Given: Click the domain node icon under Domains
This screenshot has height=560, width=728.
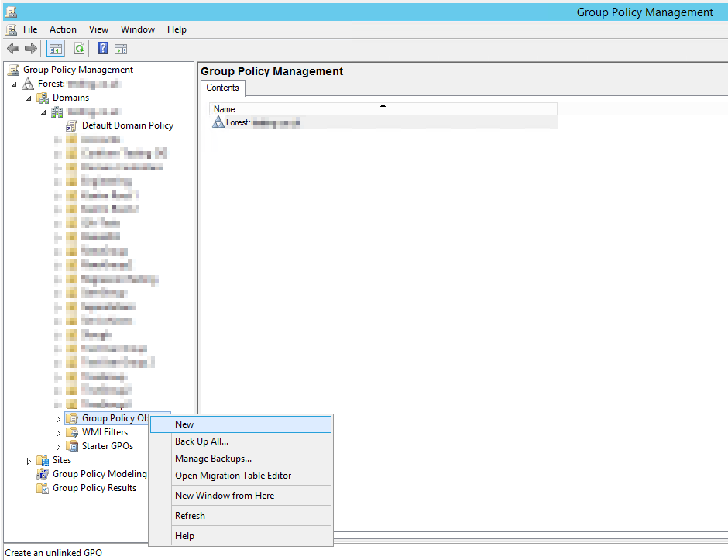Looking at the screenshot, I should [57, 112].
